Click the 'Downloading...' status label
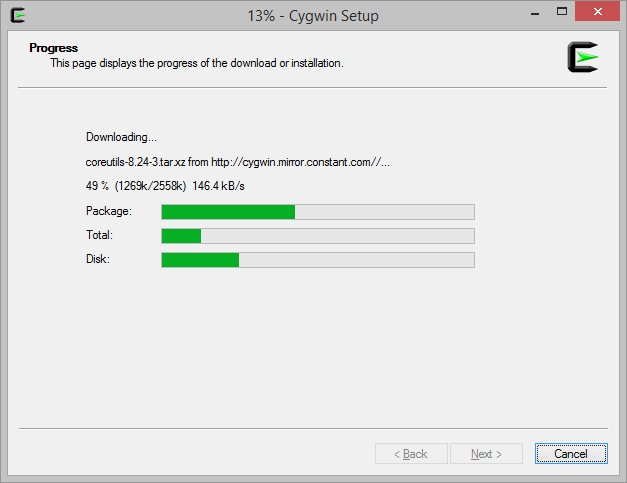The image size is (627, 483). [121, 137]
